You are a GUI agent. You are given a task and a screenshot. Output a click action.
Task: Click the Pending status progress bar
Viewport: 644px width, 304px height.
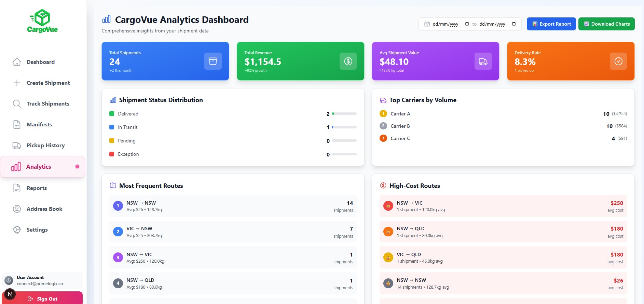(344, 141)
